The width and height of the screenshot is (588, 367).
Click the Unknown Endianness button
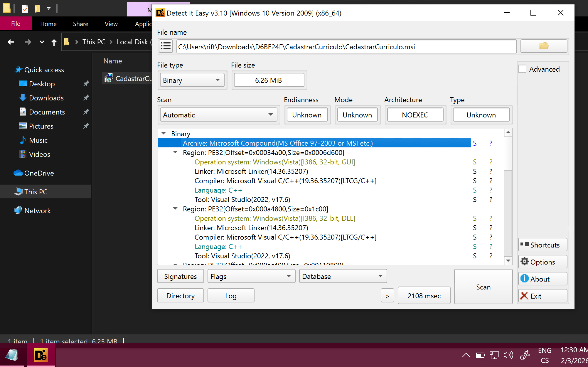click(x=307, y=115)
